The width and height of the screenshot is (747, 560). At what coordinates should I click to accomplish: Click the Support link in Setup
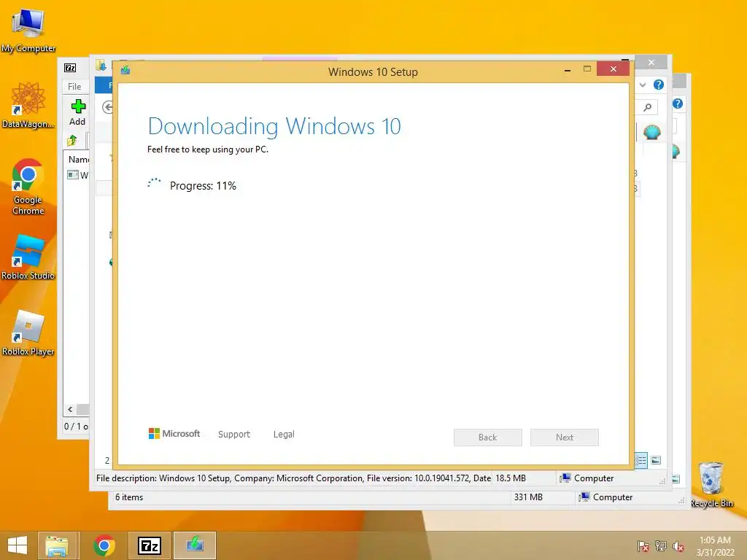point(234,435)
